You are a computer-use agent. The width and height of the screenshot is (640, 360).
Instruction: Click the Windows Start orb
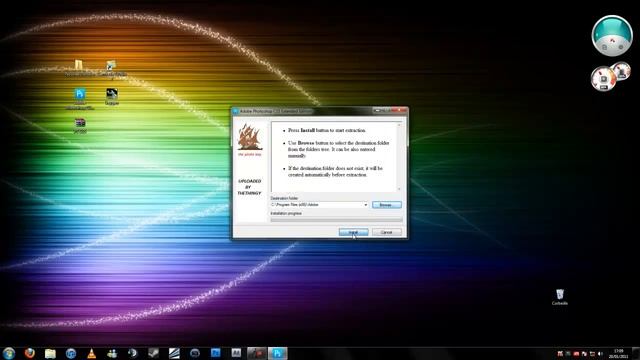(9, 353)
